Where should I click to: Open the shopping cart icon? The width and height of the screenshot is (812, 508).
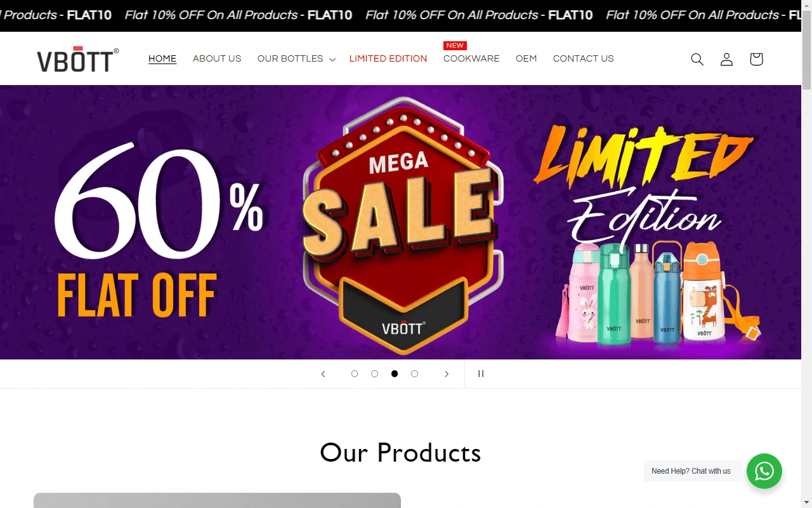(756, 59)
